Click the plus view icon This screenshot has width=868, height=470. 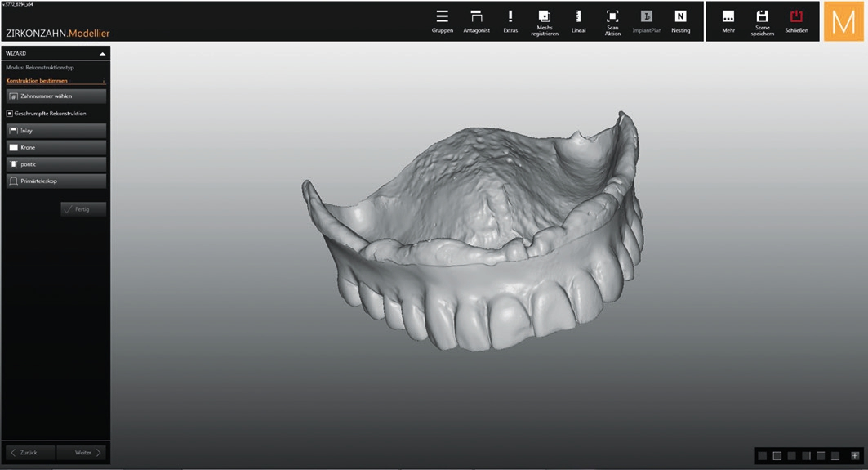(855, 455)
